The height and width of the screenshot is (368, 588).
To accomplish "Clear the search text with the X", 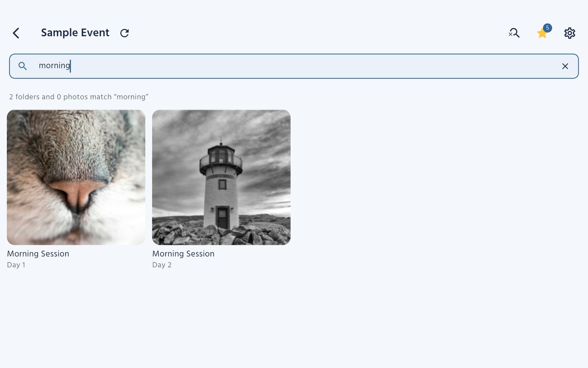I will coord(565,66).
